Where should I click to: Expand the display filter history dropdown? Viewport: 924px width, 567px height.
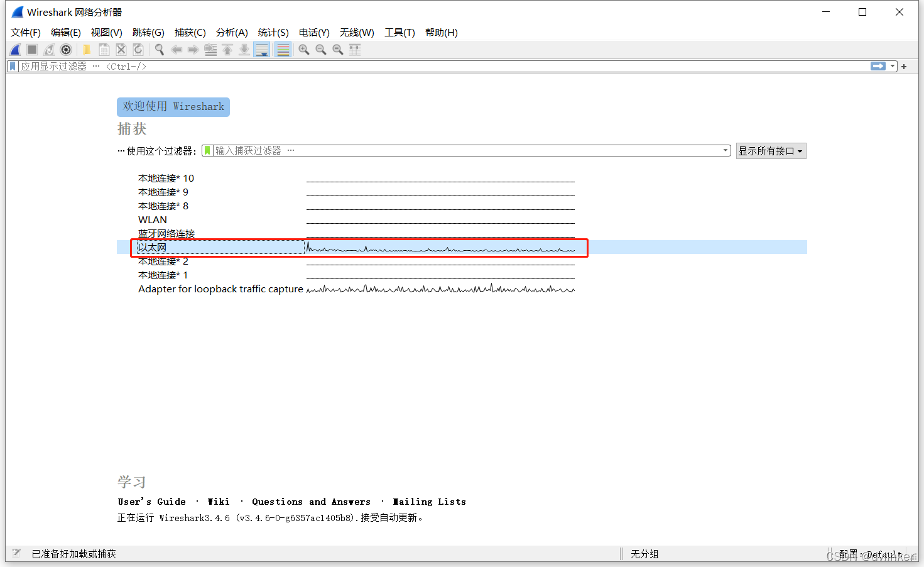coord(893,66)
